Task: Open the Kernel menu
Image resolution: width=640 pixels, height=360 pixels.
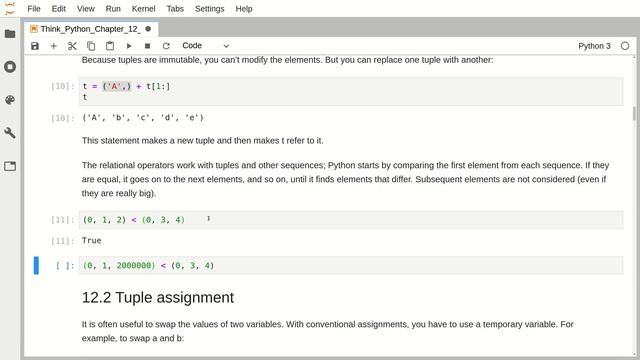Action: 143,9
